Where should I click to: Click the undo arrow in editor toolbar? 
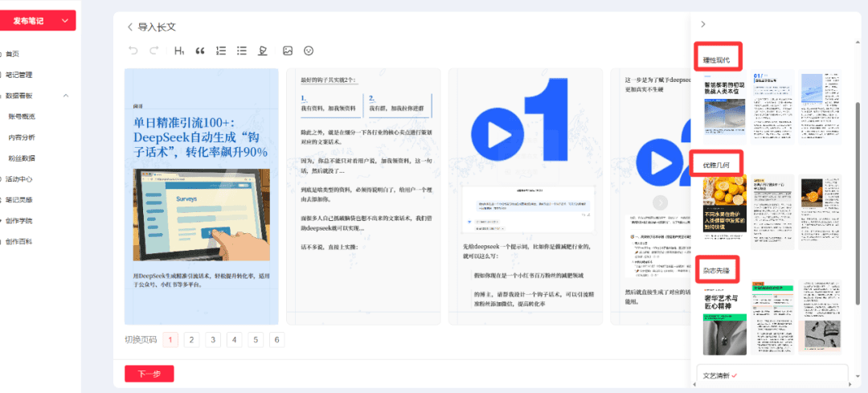133,51
